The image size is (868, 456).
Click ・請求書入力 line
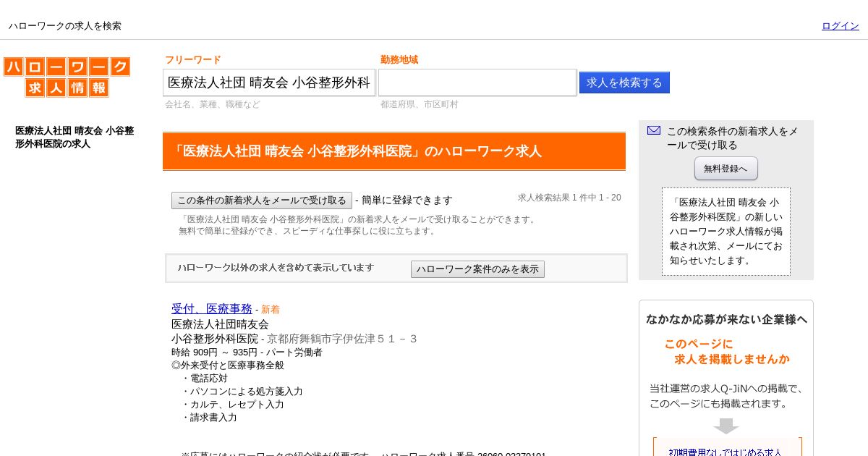(209, 418)
